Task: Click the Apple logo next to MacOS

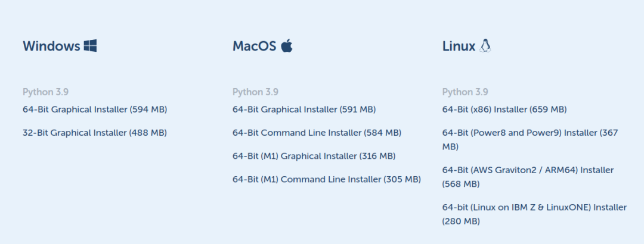Action: [287, 45]
